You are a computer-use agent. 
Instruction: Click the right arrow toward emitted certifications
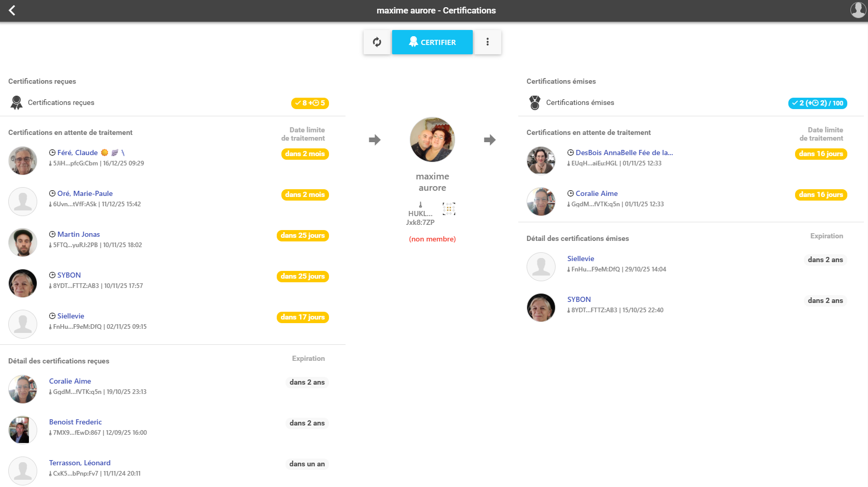coord(489,140)
